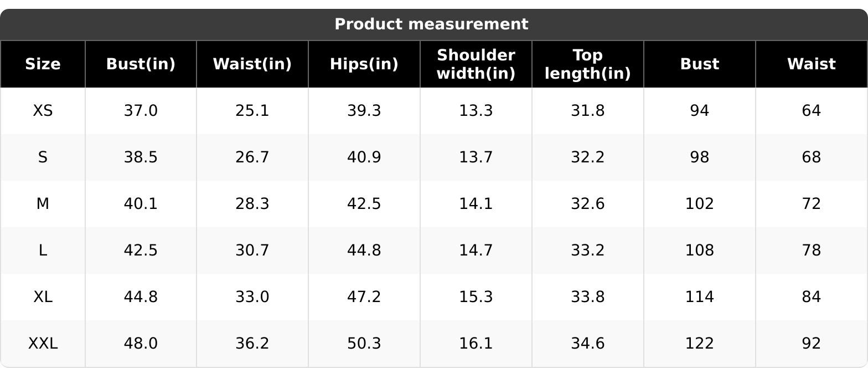This screenshot has width=868, height=368.
Task: Select hips value 50.3 for XXL
Action: [364, 344]
